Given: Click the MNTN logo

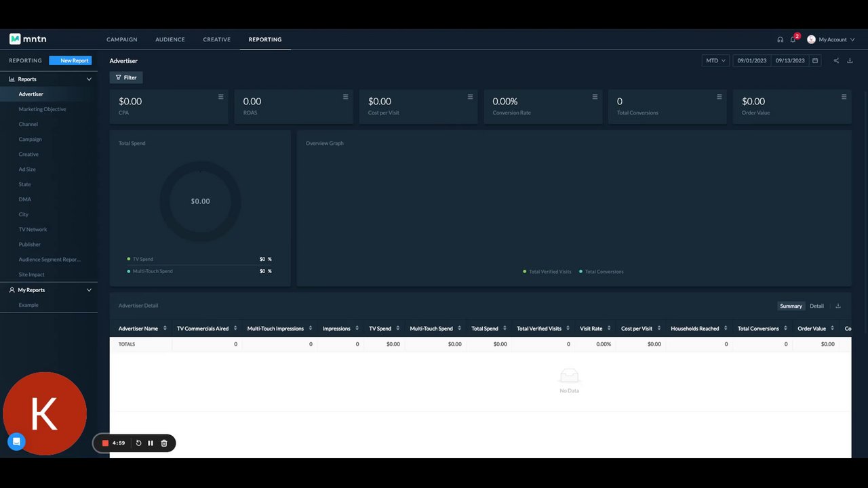Looking at the screenshot, I should click(28, 39).
